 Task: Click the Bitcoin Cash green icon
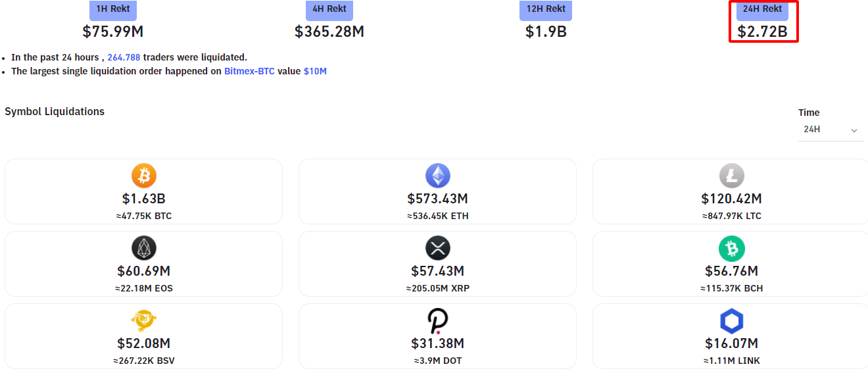point(731,249)
